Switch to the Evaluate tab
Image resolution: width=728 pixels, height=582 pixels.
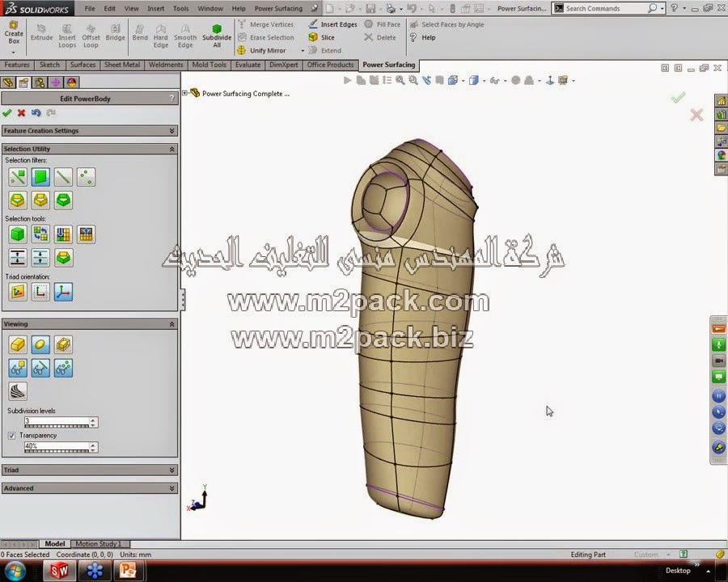click(248, 65)
